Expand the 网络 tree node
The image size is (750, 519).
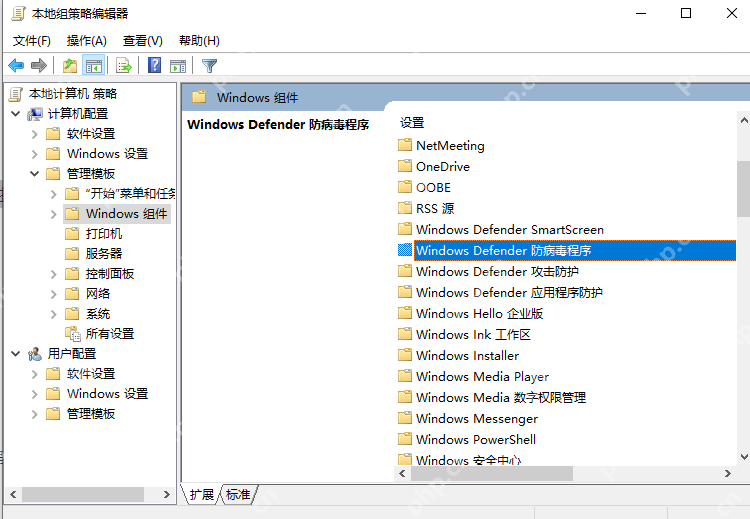(x=54, y=294)
